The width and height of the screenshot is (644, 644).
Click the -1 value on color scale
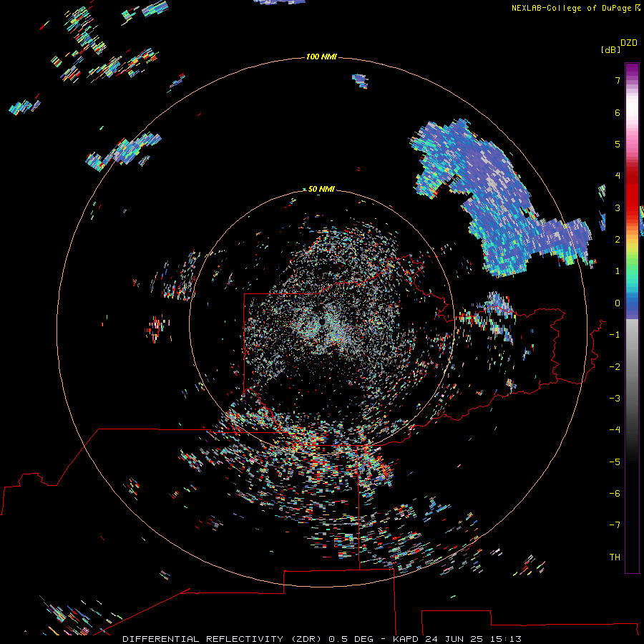point(615,335)
